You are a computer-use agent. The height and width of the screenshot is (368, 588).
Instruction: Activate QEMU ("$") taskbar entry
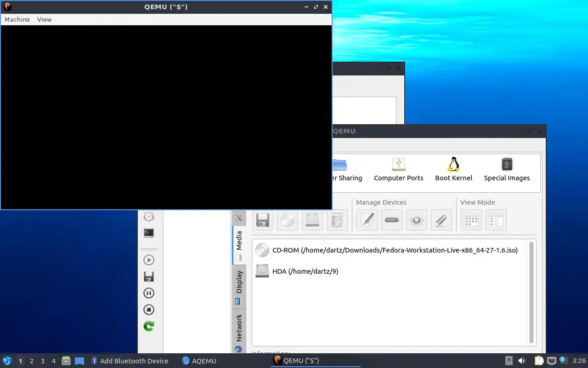tap(316, 361)
